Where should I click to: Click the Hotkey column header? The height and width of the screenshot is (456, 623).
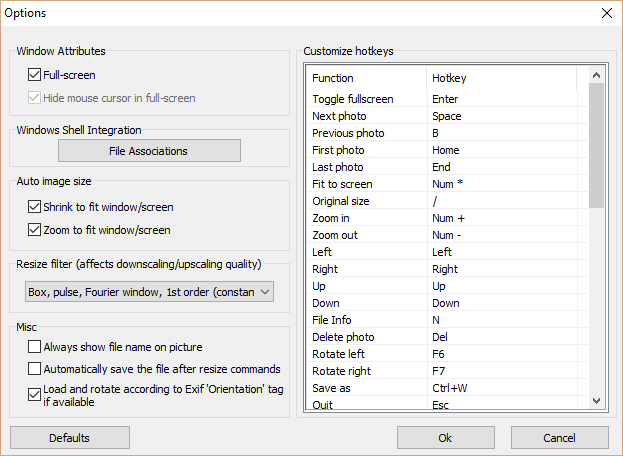(500, 78)
